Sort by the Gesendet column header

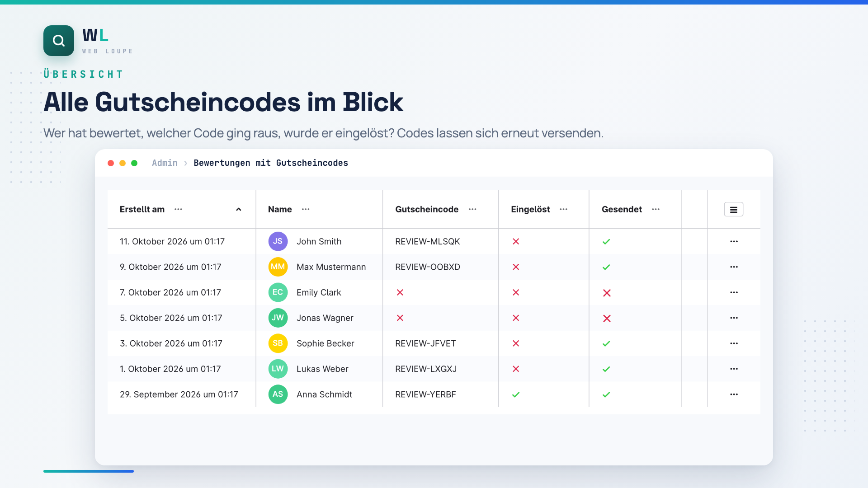coord(622,209)
